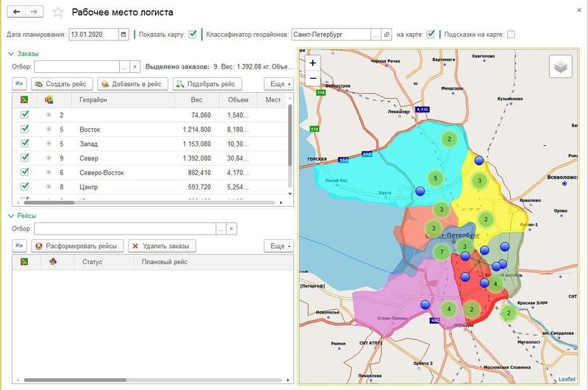588x390 pixels.
Task: Click the cluster marker labeled 7
Action: 441,252
